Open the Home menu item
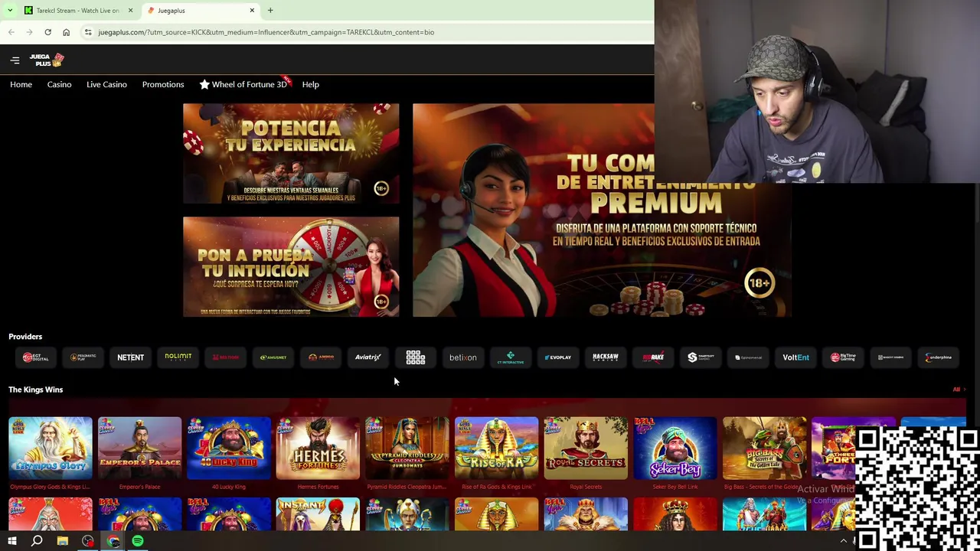This screenshot has height=551, width=980. pyautogui.click(x=21, y=84)
